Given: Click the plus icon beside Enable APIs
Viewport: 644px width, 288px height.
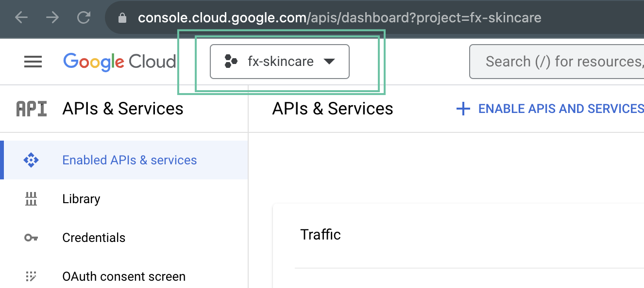Looking at the screenshot, I should pos(463,109).
